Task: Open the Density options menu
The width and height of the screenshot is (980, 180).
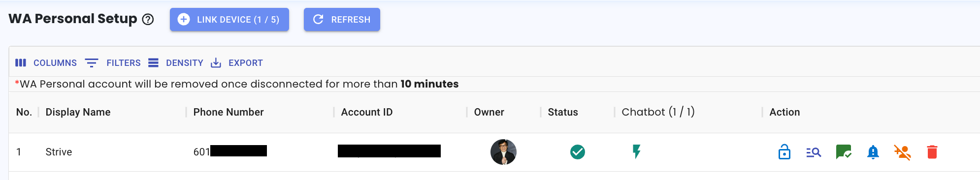Action: [x=176, y=63]
